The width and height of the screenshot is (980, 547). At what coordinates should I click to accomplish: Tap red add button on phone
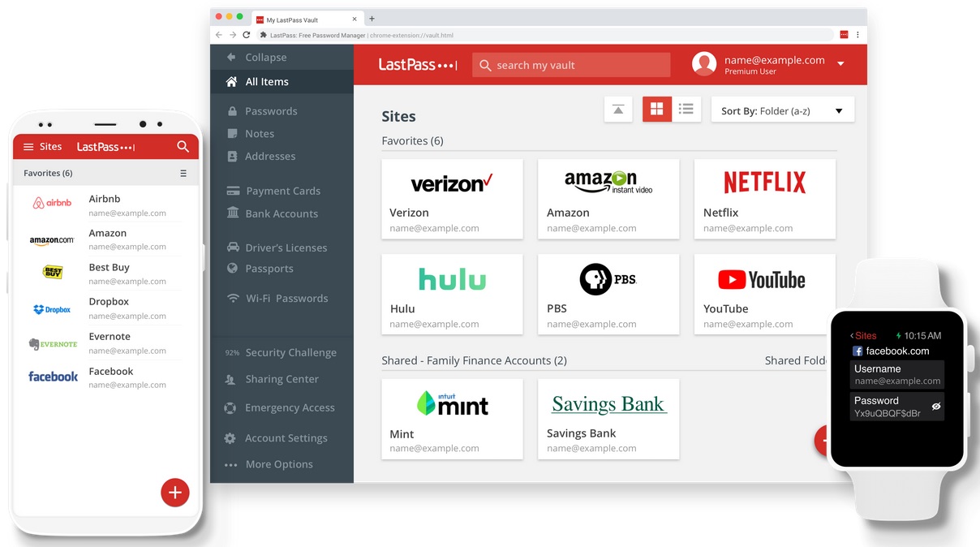pyautogui.click(x=175, y=492)
